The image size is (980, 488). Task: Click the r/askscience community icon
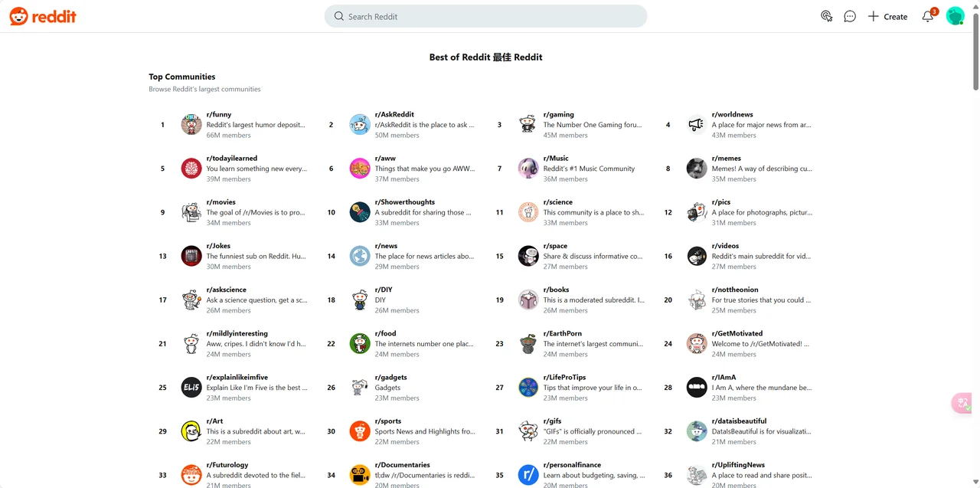pos(191,300)
